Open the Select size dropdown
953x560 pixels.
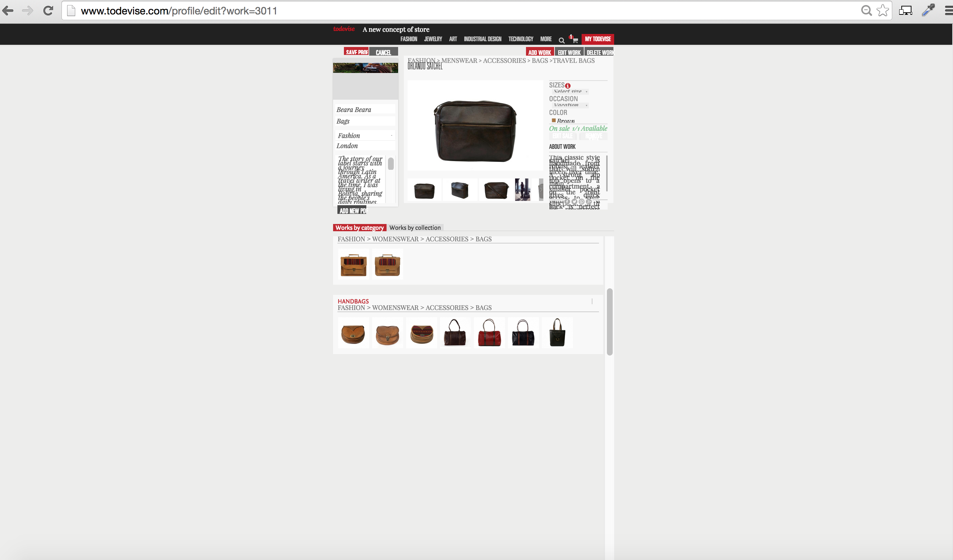coord(570,91)
